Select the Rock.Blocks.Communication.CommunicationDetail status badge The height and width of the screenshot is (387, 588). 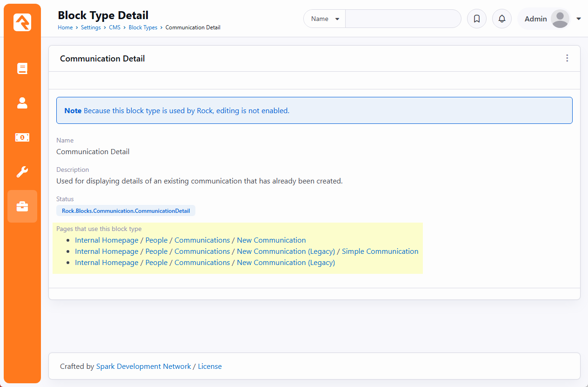click(126, 210)
